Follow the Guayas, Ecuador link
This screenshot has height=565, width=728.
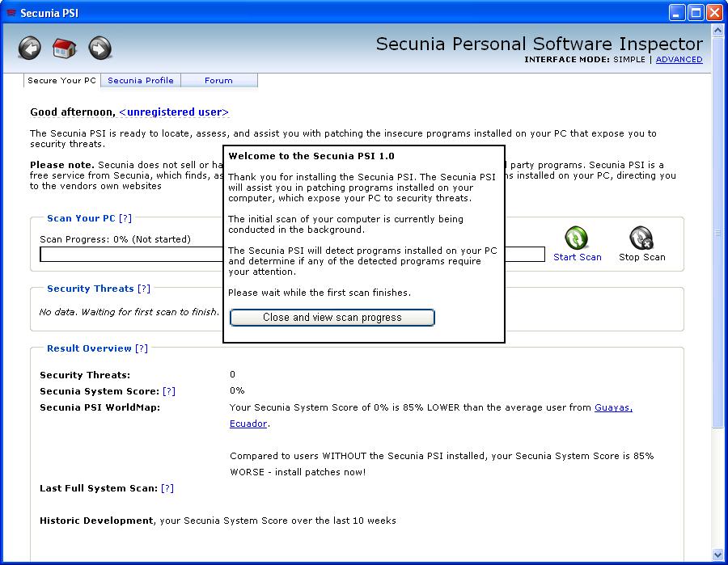613,407
